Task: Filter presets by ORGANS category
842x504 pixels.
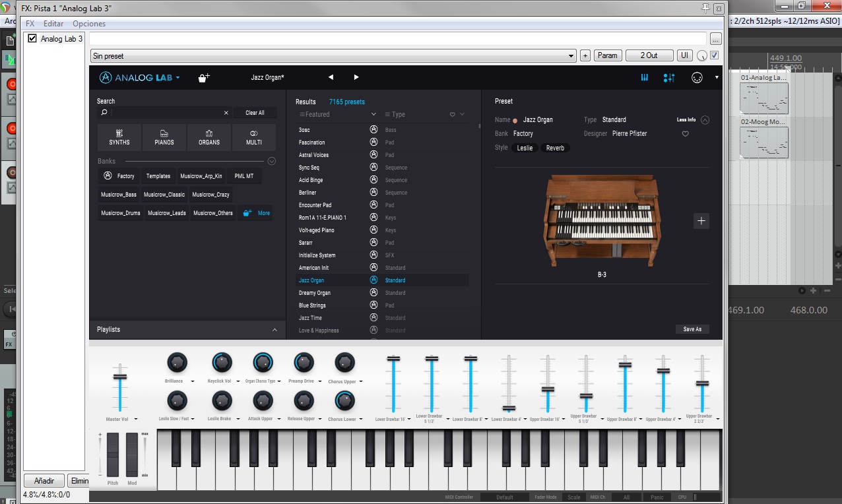Action: tap(209, 137)
